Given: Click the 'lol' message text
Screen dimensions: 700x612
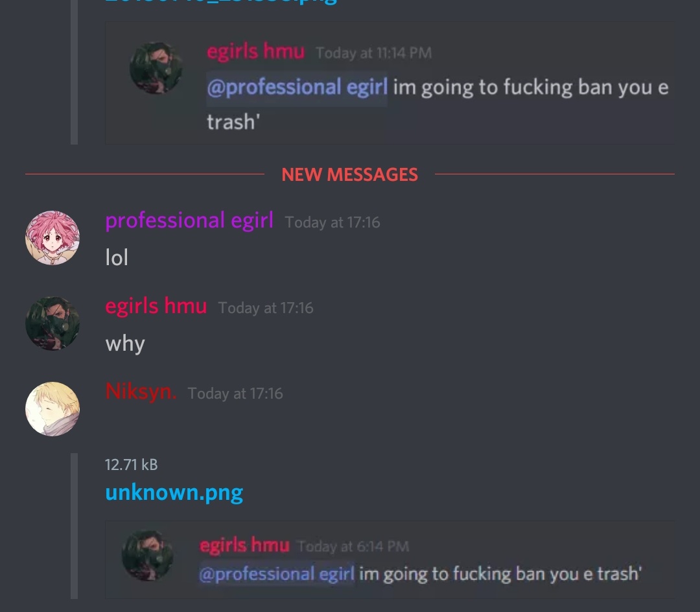Looking at the screenshot, I should 117,257.
